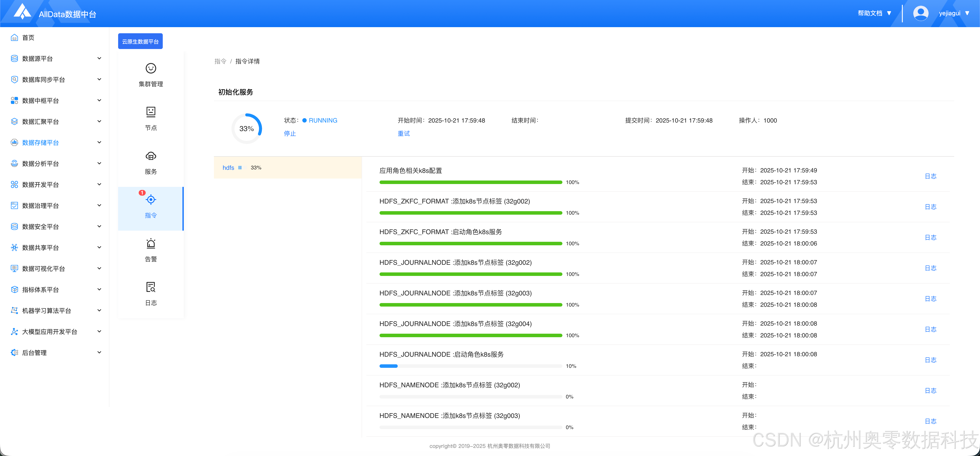Click the 停止 link

point(290,133)
